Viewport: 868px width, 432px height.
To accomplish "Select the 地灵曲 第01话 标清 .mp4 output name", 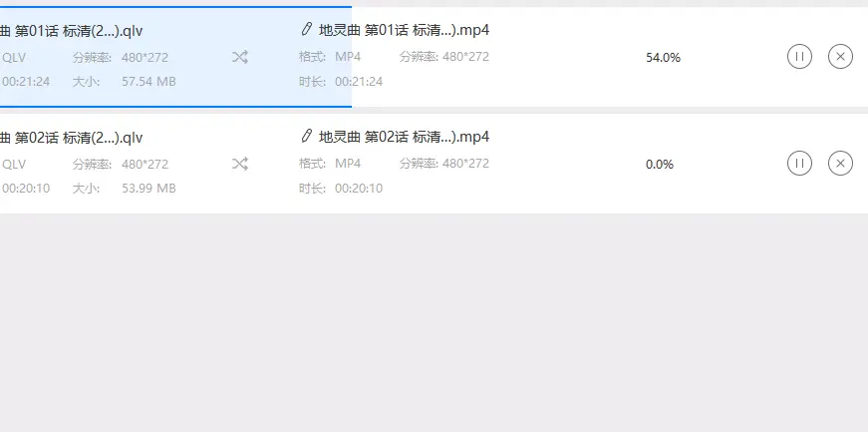I will [405, 30].
